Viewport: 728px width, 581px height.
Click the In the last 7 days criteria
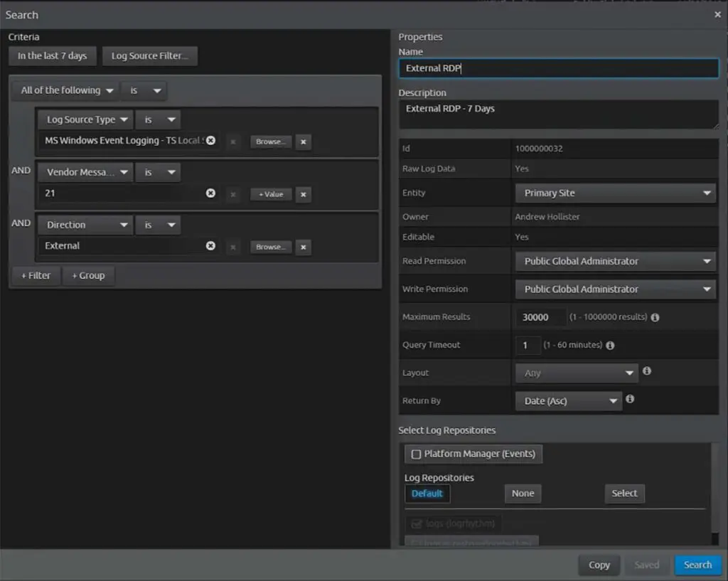point(52,55)
